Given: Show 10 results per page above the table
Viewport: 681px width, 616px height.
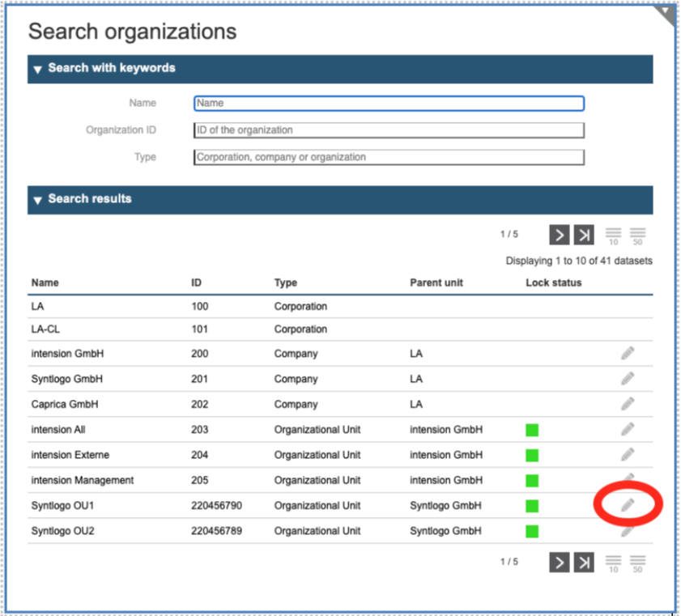Looking at the screenshot, I should 613,236.
